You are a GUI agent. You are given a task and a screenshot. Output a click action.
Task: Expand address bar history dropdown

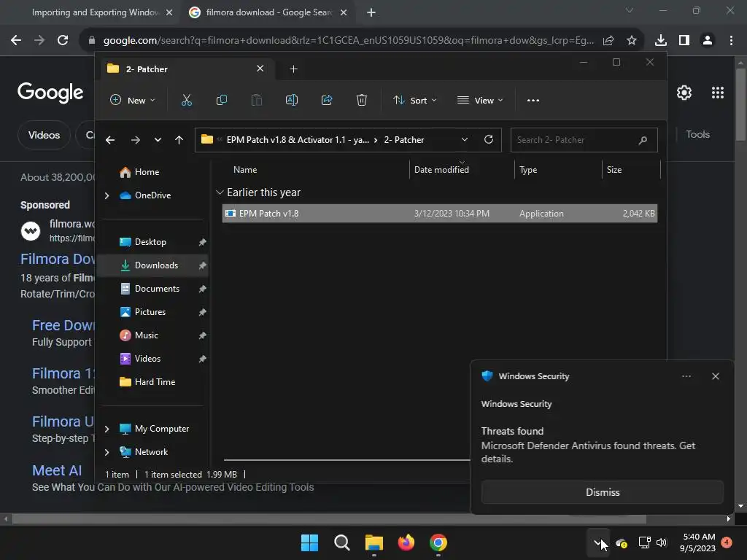[465, 139]
